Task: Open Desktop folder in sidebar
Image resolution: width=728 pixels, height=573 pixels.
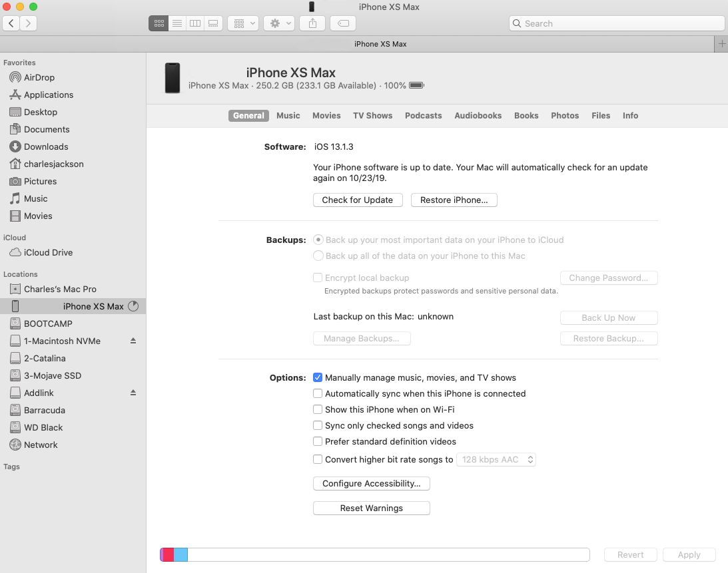Action: click(73, 112)
